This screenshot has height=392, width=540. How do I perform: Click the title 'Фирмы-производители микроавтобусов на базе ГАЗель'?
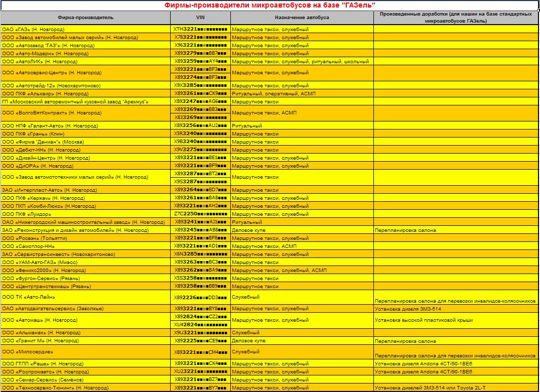click(269, 5)
